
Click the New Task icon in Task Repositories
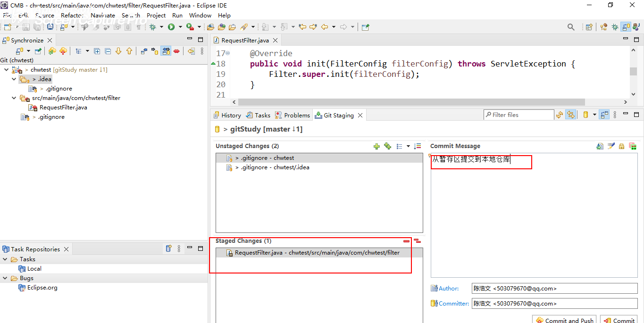point(168,248)
